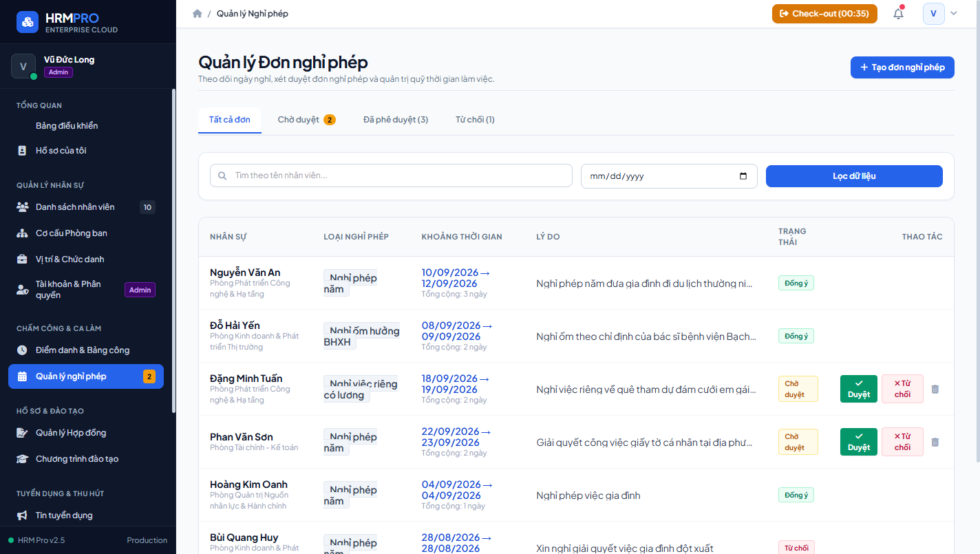Viewport: 980px width, 554px height.
Task: Click the V user avatar in top bar
Action: pyautogui.click(x=933, y=14)
